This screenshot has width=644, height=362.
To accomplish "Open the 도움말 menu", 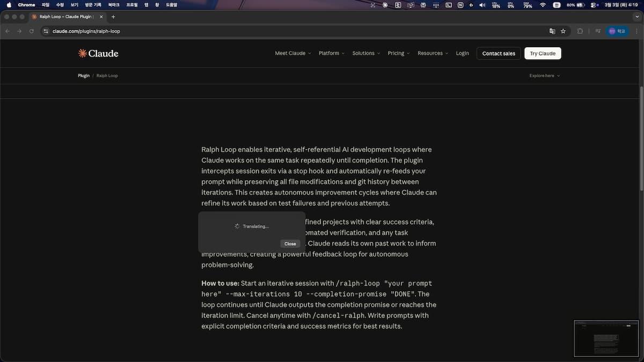I will click(x=171, y=5).
